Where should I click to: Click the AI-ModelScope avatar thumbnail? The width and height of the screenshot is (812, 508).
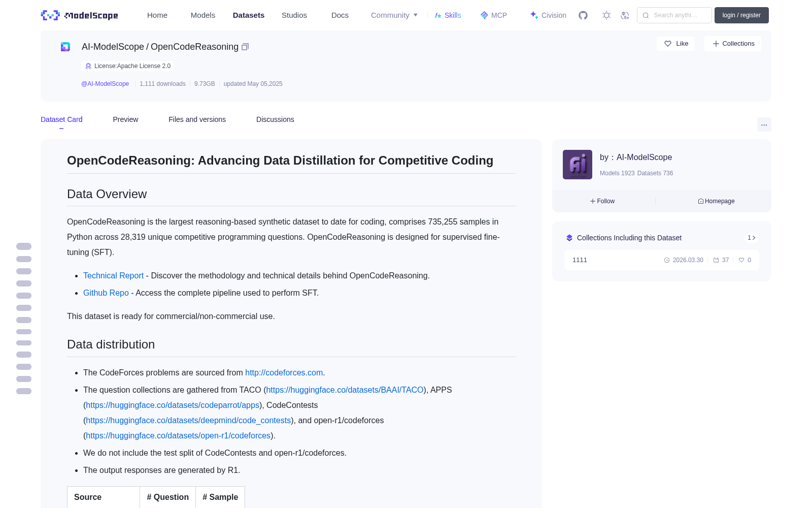point(578,165)
